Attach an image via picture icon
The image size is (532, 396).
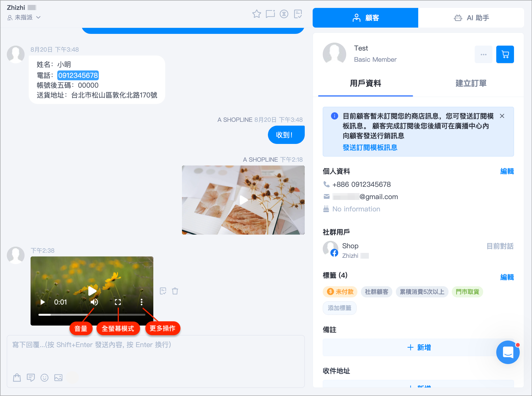pyautogui.click(x=58, y=378)
